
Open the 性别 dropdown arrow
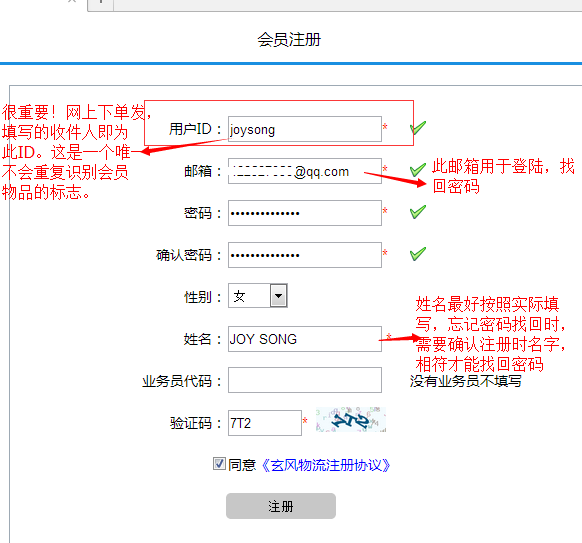[279, 295]
